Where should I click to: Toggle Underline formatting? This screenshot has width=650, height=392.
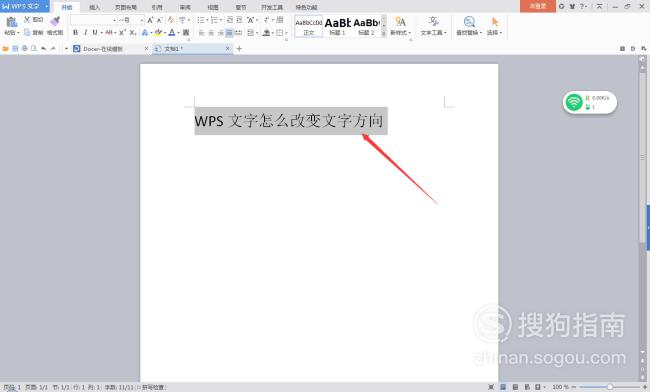point(95,32)
